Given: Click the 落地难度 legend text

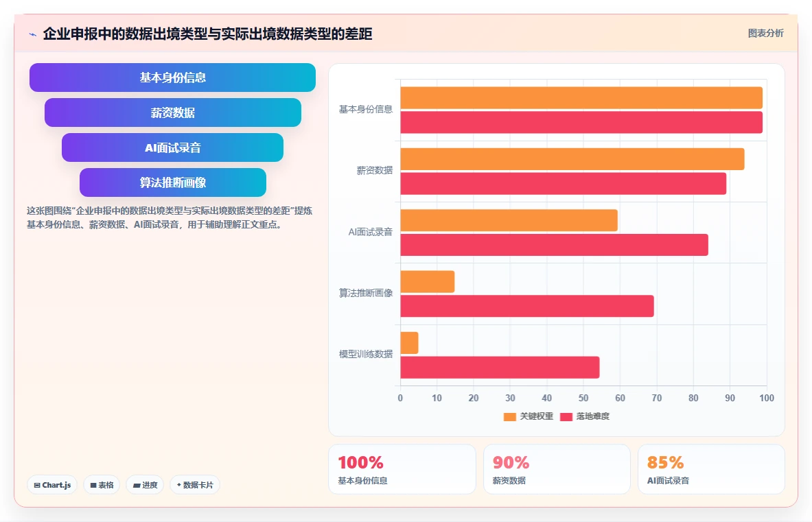Looking at the screenshot, I should tap(593, 416).
